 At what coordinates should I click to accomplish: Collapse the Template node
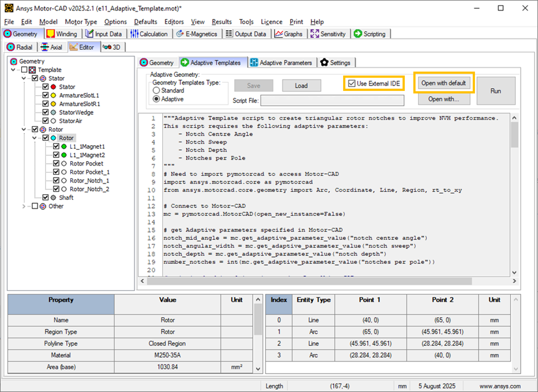tap(13, 70)
